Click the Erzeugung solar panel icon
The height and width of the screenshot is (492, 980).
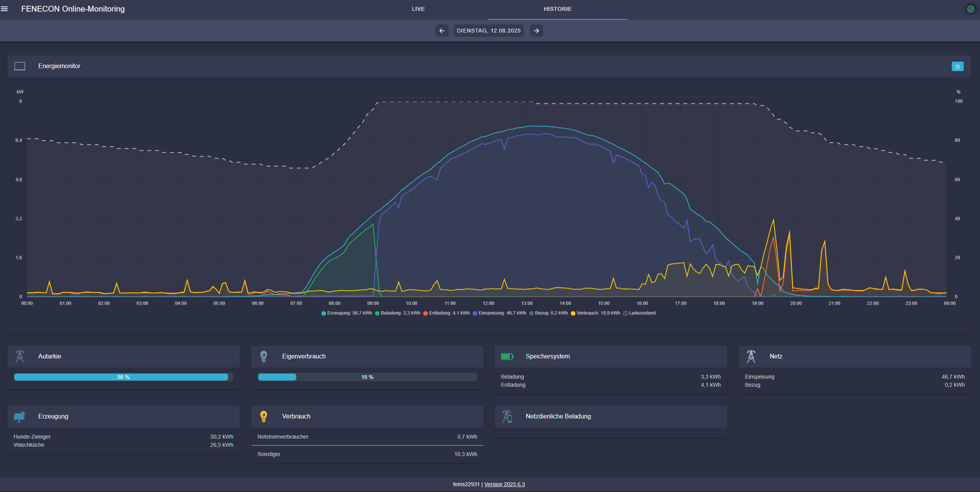coord(19,417)
